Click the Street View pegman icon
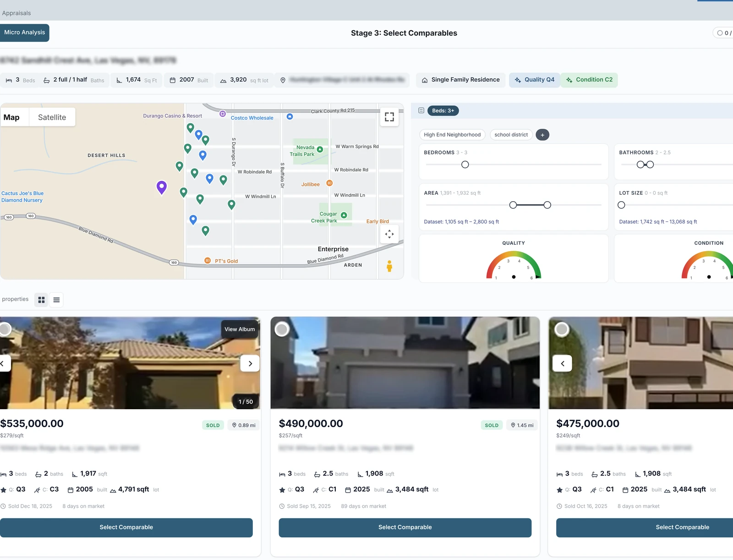 point(389,266)
